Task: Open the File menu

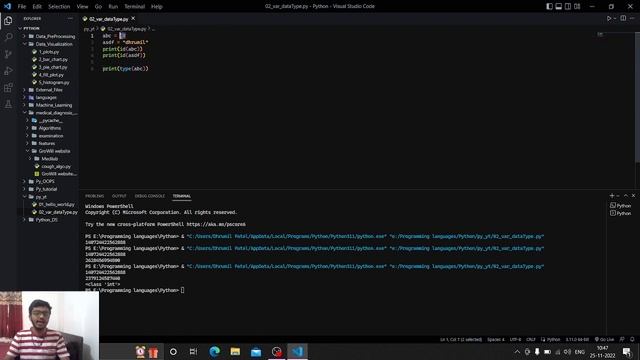Action: [22, 7]
